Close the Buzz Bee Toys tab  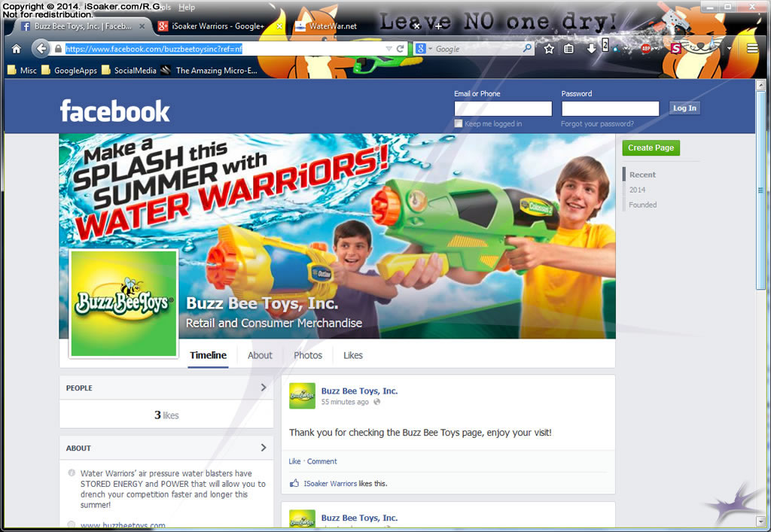[142, 26]
